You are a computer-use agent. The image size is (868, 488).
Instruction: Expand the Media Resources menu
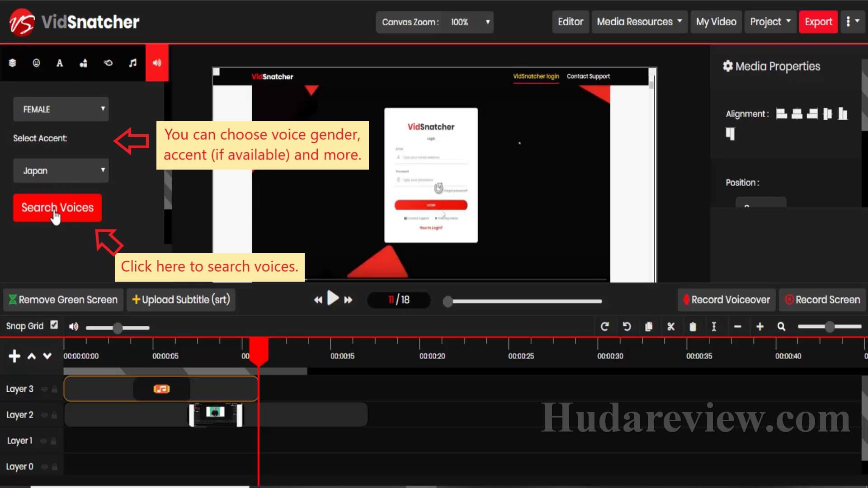pos(639,22)
